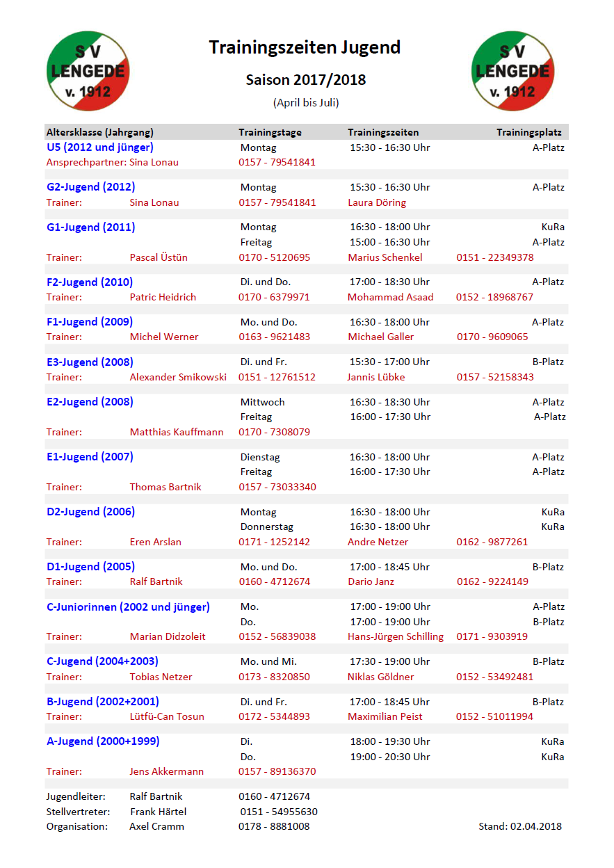Viewport: 614px width, 868px height.
Task: Click 'Axel Cramm' in the Organisation row
Action: click(155, 826)
